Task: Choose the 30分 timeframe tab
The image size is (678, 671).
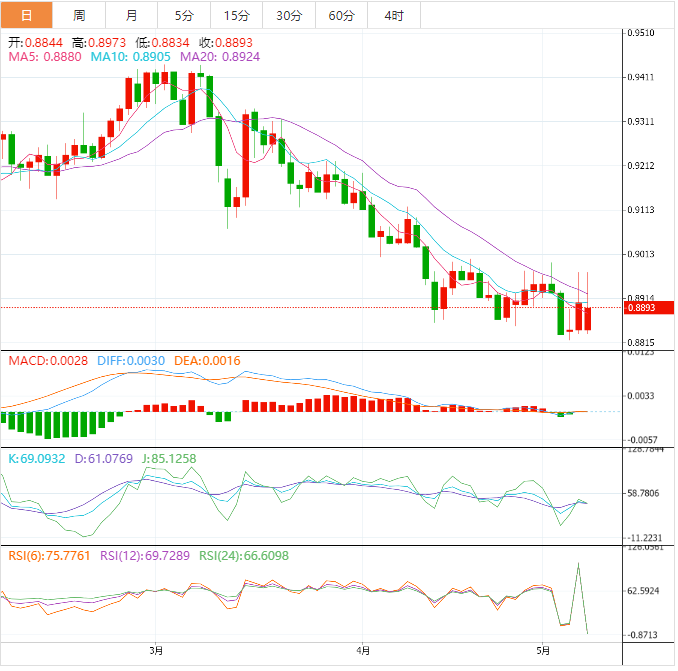Action: pos(289,16)
